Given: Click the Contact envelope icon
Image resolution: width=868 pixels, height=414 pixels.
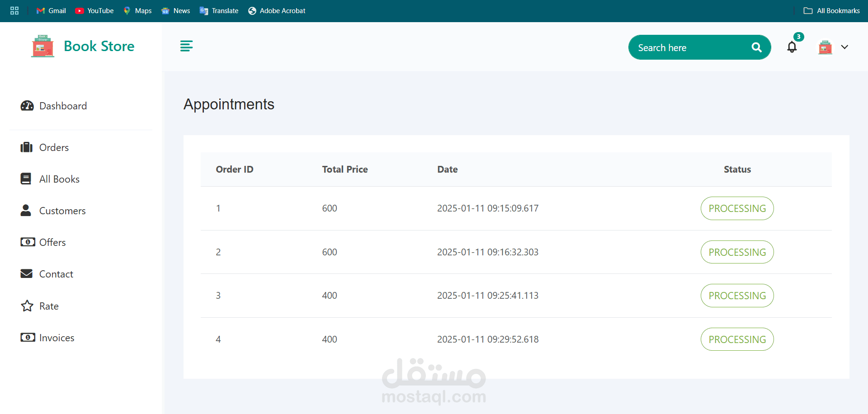Looking at the screenshot, I should tap(27, 273).
